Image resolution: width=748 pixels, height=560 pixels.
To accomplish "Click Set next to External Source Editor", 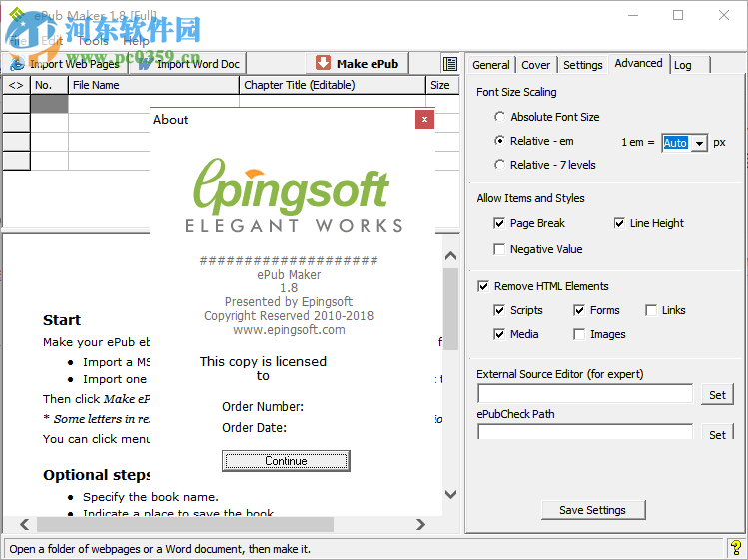I will 717,395.
